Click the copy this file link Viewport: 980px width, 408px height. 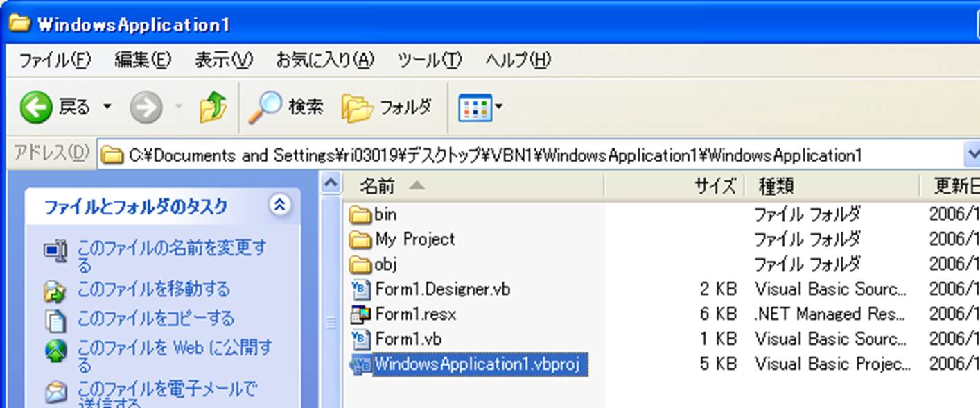pos(155,318)
